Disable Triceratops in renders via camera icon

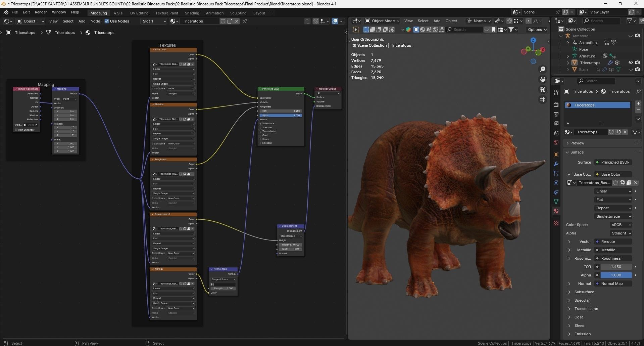point(637,63)
